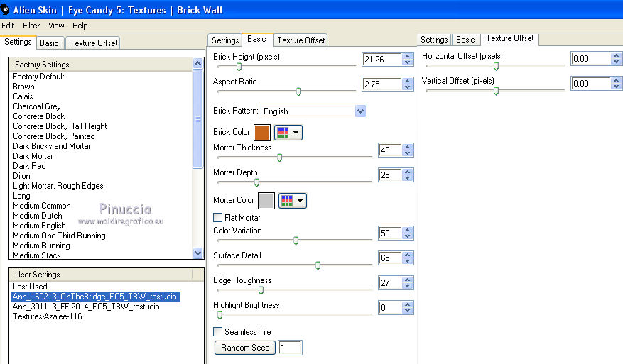
Task: Click the Alien Skin title bar logo
Action: 5,9
